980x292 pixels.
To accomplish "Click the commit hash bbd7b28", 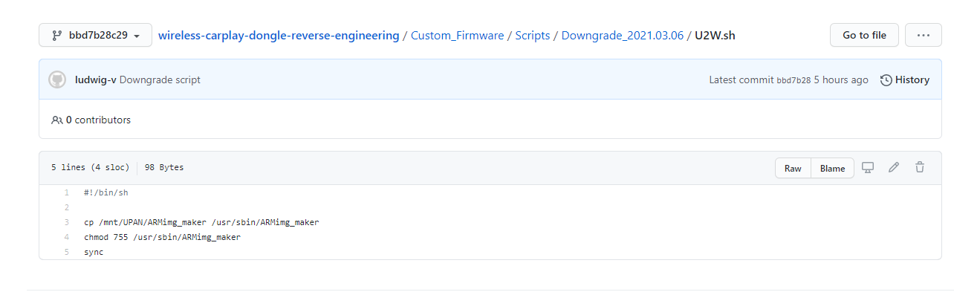I will tap(794, 80).
